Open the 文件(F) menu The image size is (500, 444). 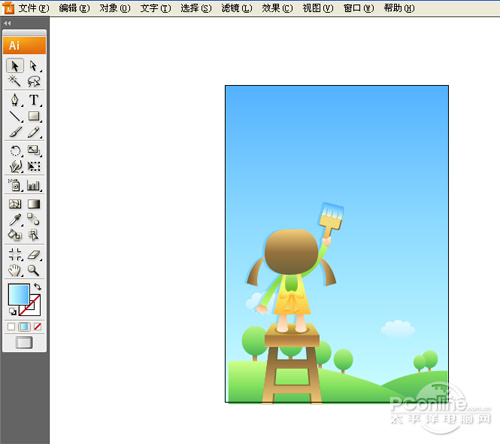tap(34, 8)
